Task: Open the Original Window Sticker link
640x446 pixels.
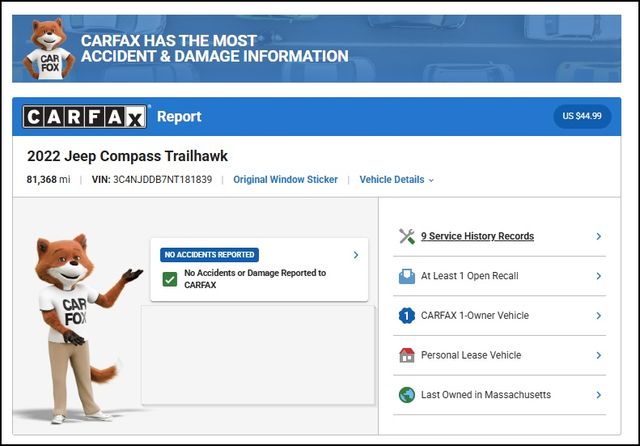Action: point(285,180)
